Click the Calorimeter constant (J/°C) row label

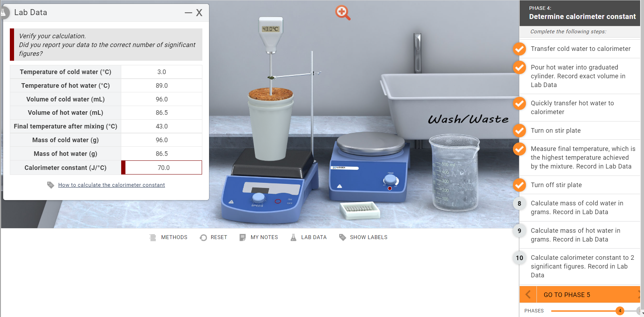(x=65, y=168)
